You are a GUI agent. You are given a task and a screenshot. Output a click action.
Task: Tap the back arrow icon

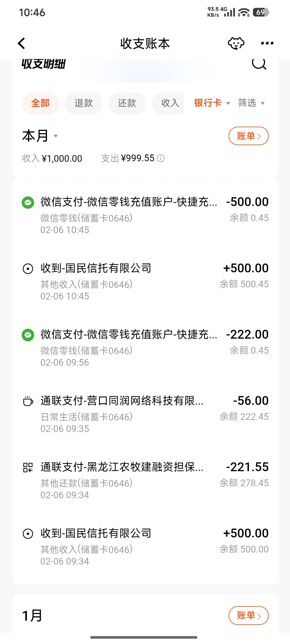click(x=21, y=43)
